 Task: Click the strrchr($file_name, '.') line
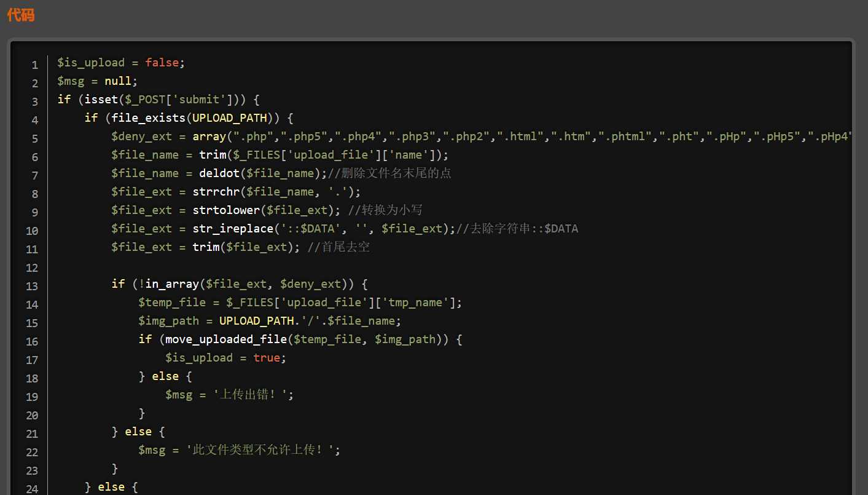tap(236, 192)
